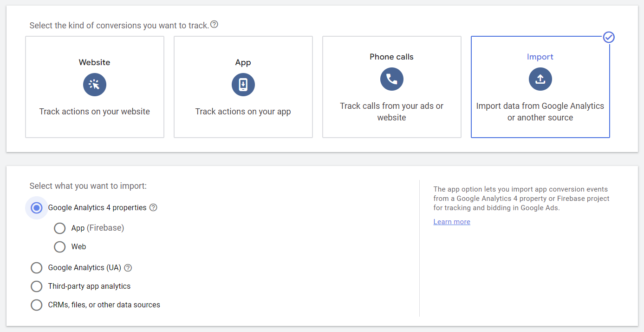Choose the App (Firebase) radio option
Viewport: 644px width, 332px height.
(60, 228)
